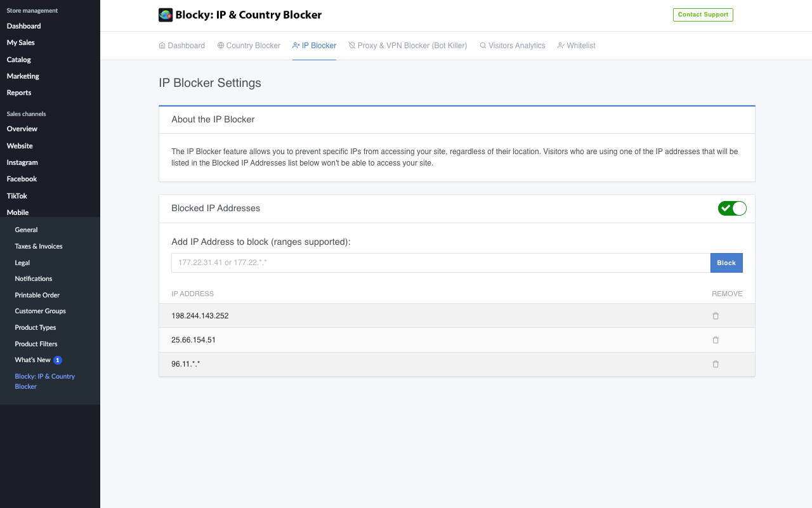
Task: Click the REMOVE column header
Action: point(727,294)
